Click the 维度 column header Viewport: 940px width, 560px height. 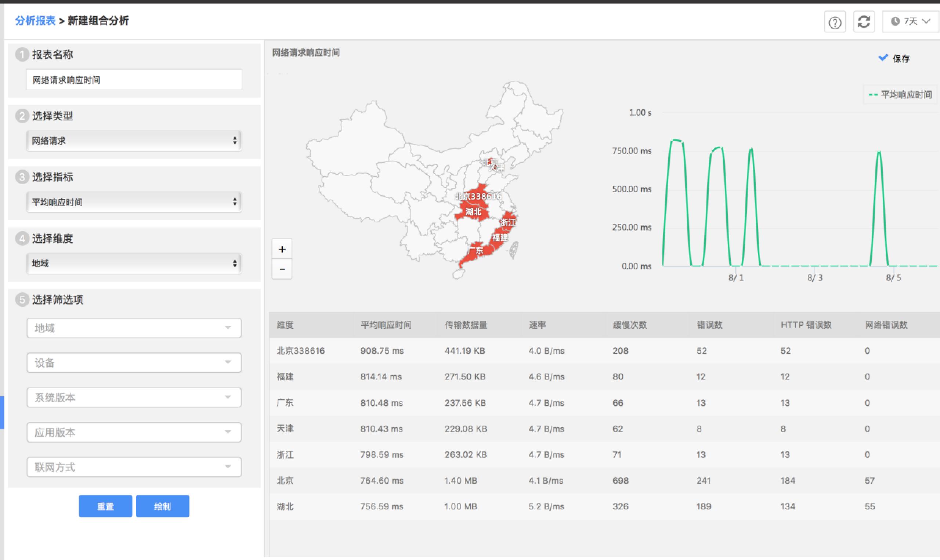pyautogui.click(x=285, y=325)
